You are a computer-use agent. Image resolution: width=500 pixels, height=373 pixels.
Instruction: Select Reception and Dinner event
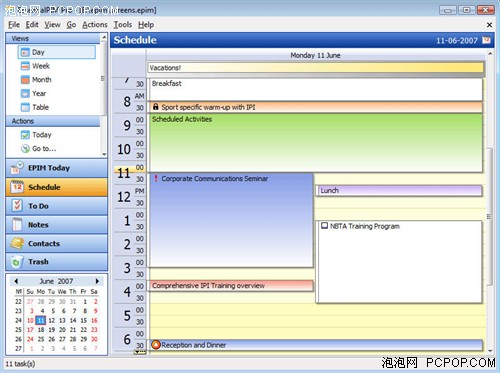316,345
